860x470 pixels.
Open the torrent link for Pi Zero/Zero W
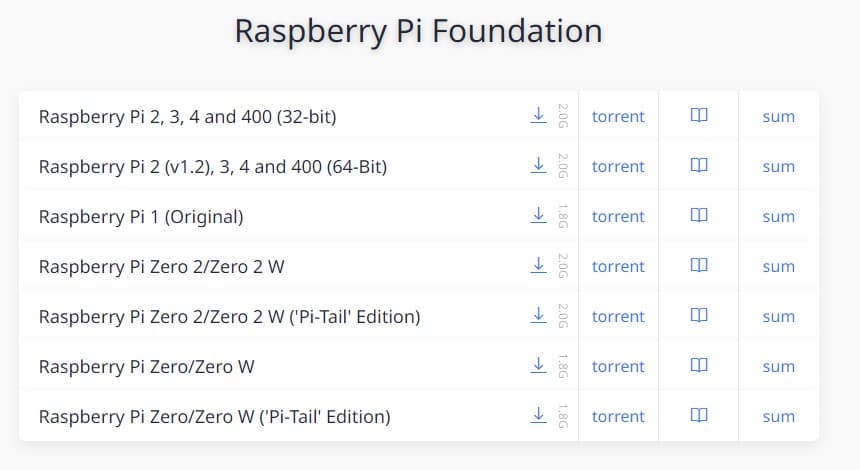pos(618,366)
